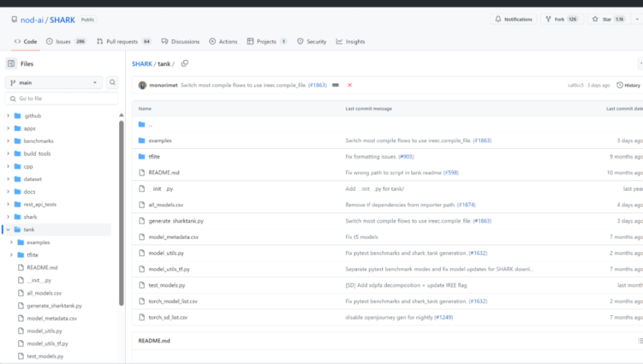Click the search files magnifier icon
Viewport: 643px width, 364px height.
(x=112, y=83)
